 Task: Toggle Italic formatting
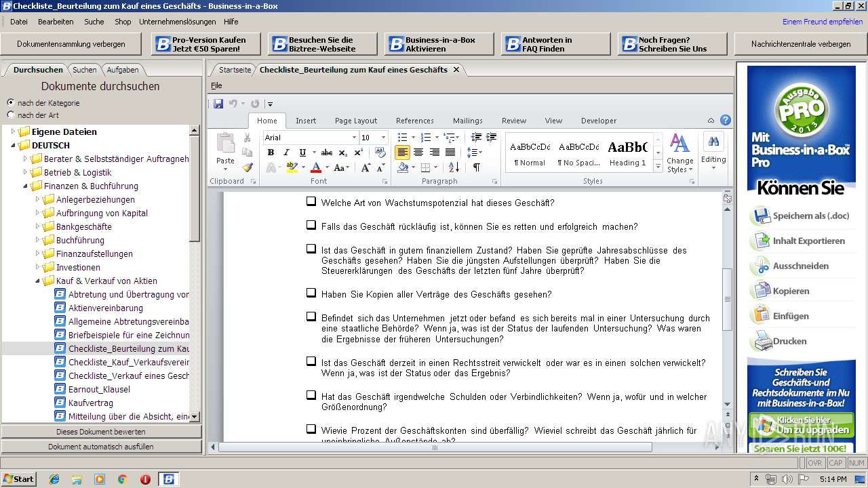tap(286, 152)
